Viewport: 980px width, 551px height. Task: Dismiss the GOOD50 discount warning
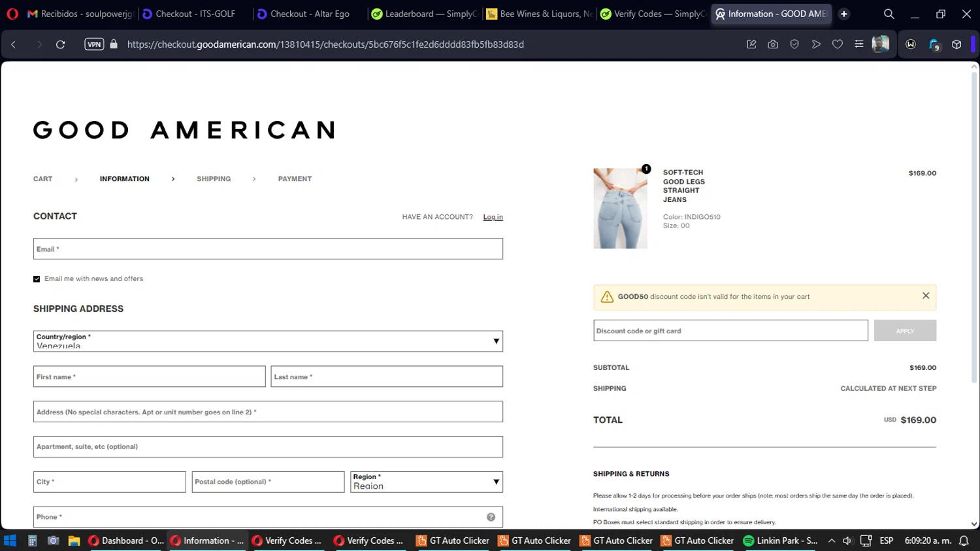click(926, 296)
